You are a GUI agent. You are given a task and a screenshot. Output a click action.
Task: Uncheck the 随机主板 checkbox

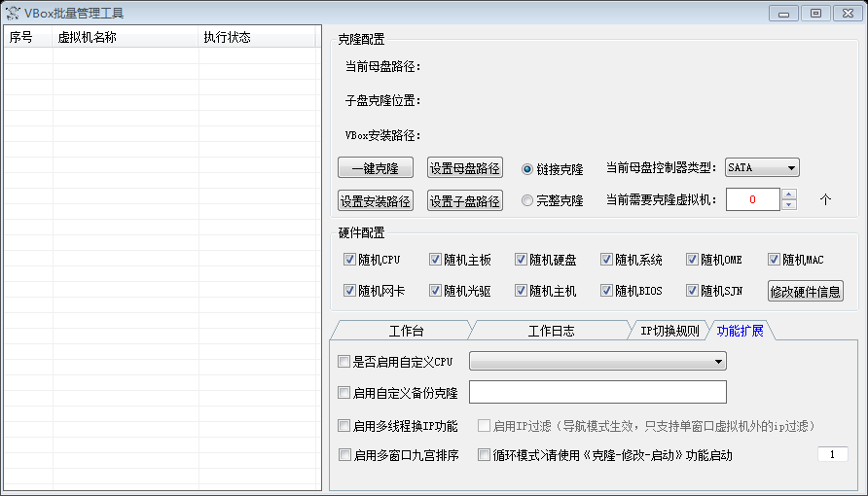[435, 260]
